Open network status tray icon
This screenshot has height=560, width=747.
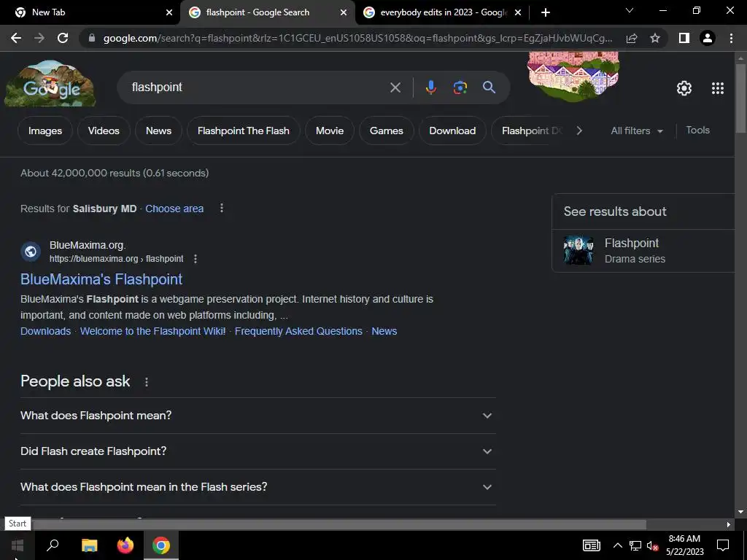point(635,545)
